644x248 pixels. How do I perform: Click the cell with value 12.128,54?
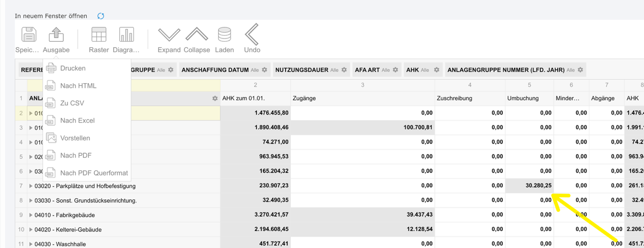362,229
